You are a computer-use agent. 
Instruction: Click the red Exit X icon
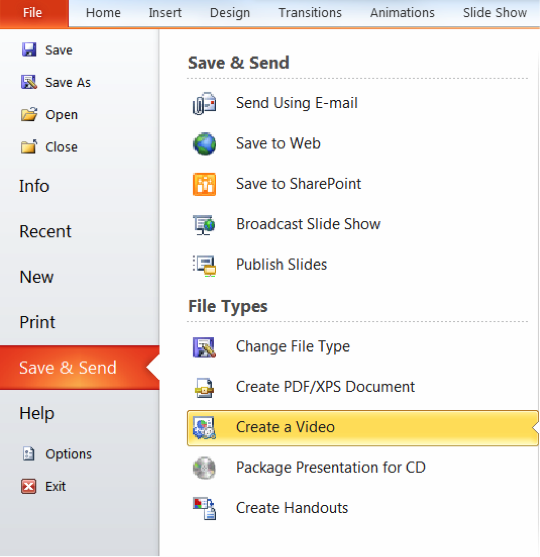(28, 486)
